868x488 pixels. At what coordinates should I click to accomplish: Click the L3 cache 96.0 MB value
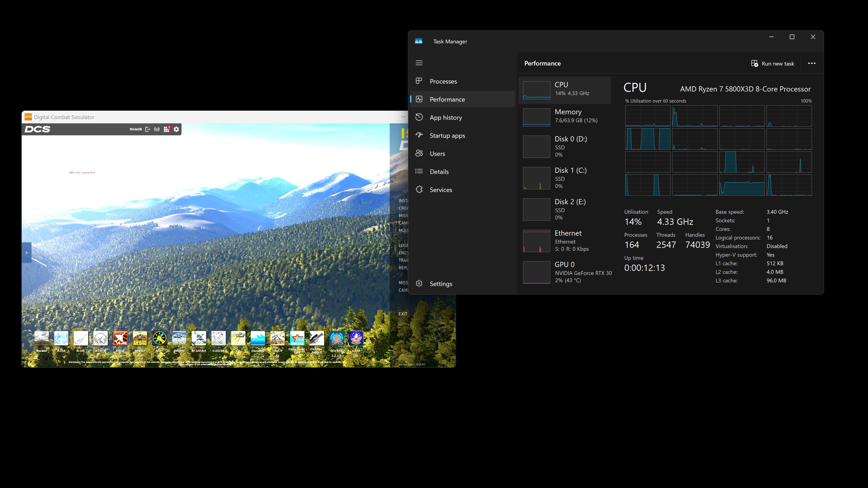pyautogui.click(x=776, y=281)
